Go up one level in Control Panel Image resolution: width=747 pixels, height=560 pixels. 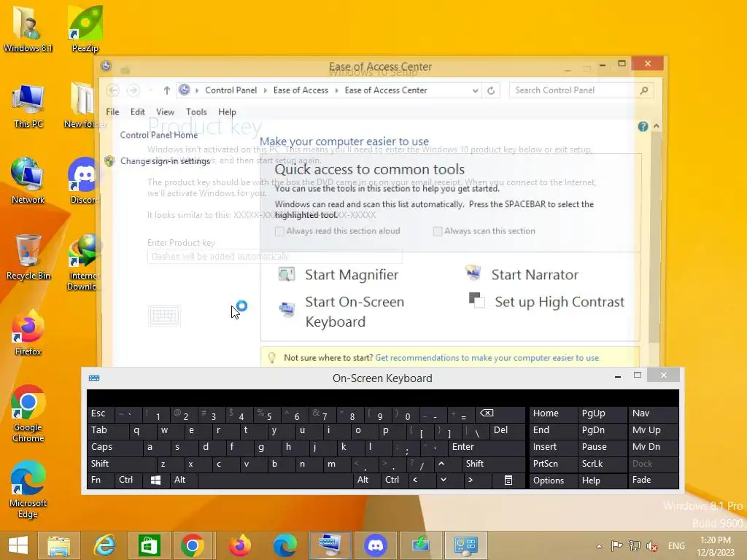tap(166, 90)
